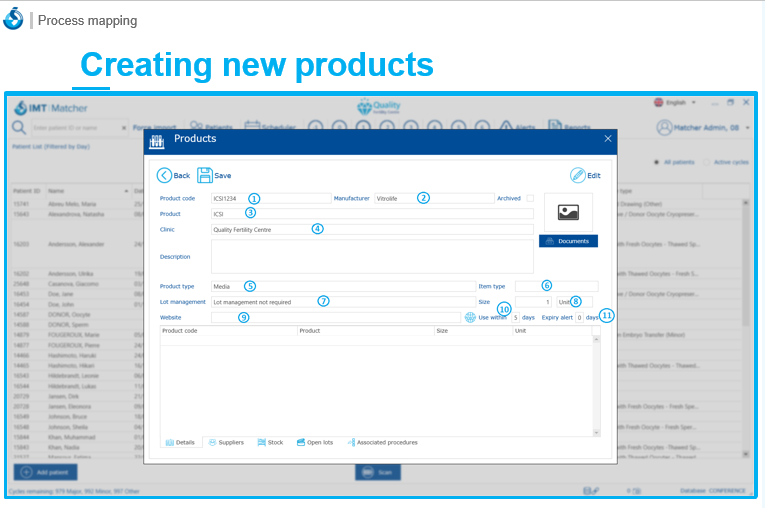Click the product image placeholder
Image resolution: width=765 pixels, height=508 pixels.
click(568, 212)
